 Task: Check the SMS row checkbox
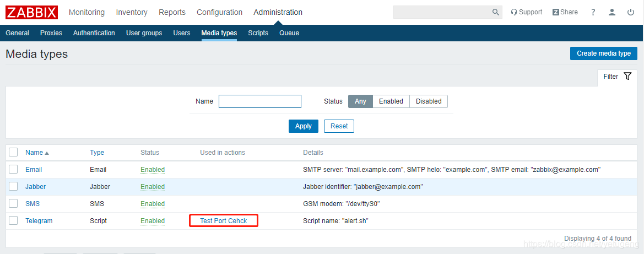[13, 203]
